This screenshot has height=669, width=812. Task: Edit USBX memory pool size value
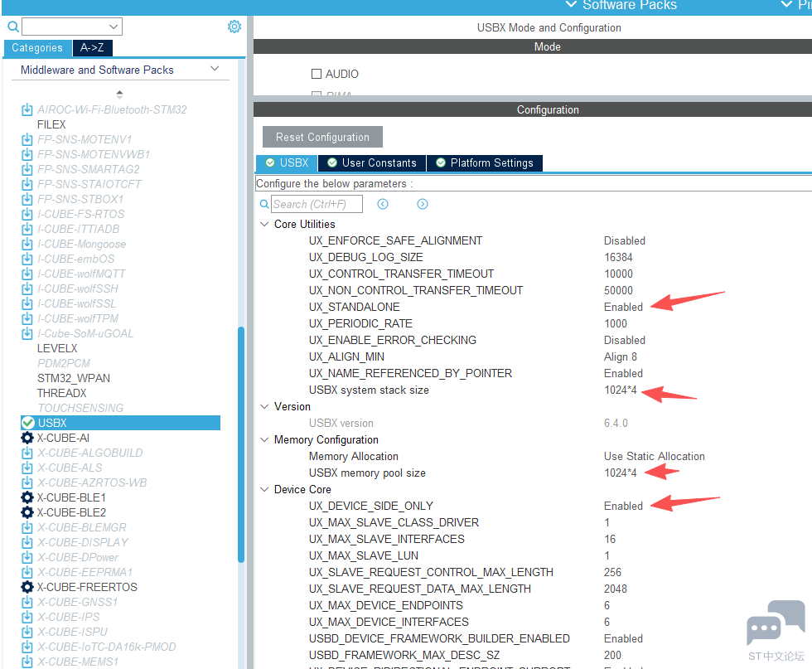click(620, 473)
